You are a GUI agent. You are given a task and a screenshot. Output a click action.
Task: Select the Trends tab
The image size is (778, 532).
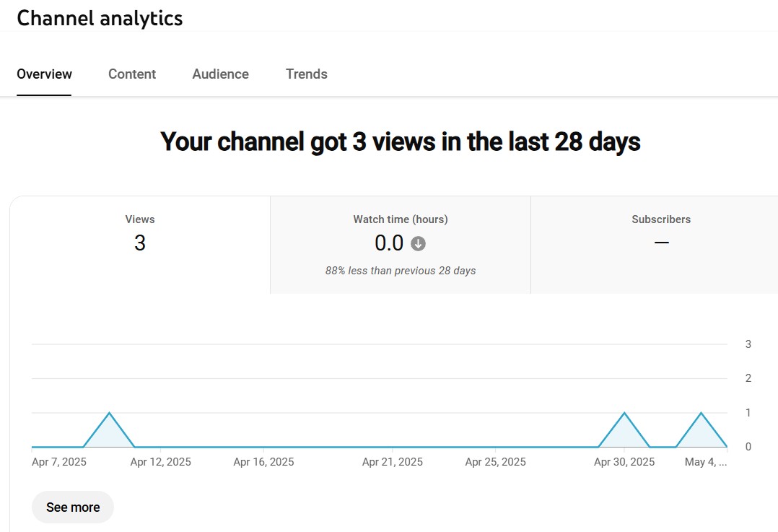(x=306, y=74)
